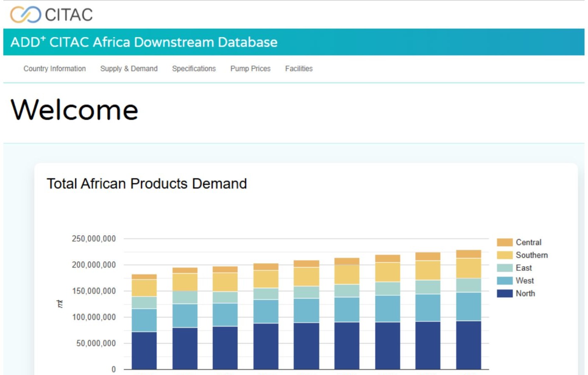Go to the Specifications menu item

tap(194, 69)
